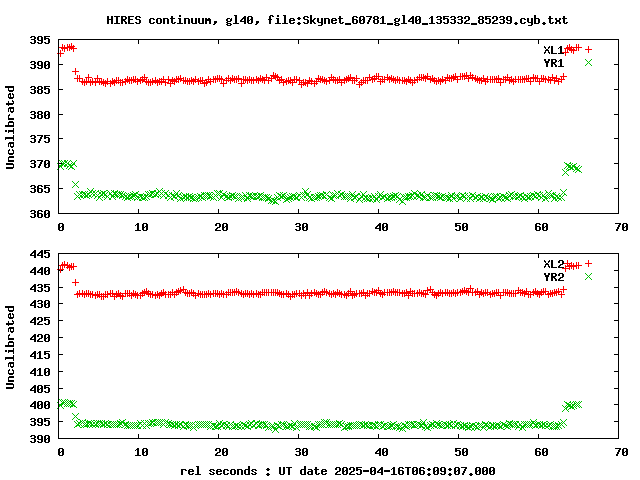
Task: Click the green cross marker beside YR2
Action: click(x=588, y=277)
